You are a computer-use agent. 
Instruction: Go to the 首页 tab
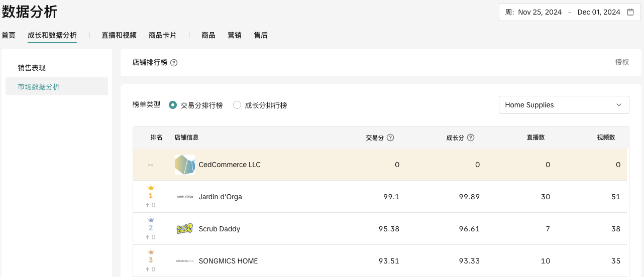[x=9, y=35]
